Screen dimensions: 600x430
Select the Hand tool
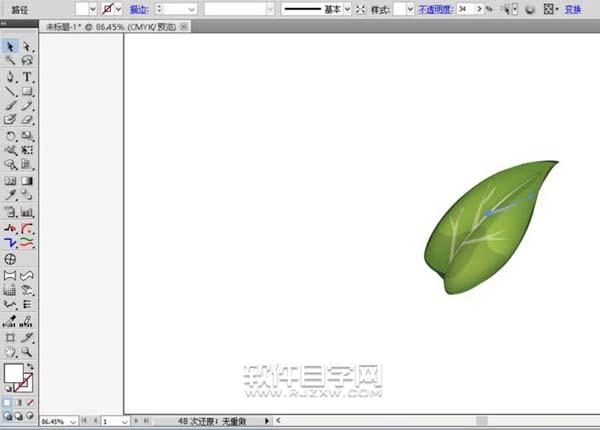[x=10, y=352]
